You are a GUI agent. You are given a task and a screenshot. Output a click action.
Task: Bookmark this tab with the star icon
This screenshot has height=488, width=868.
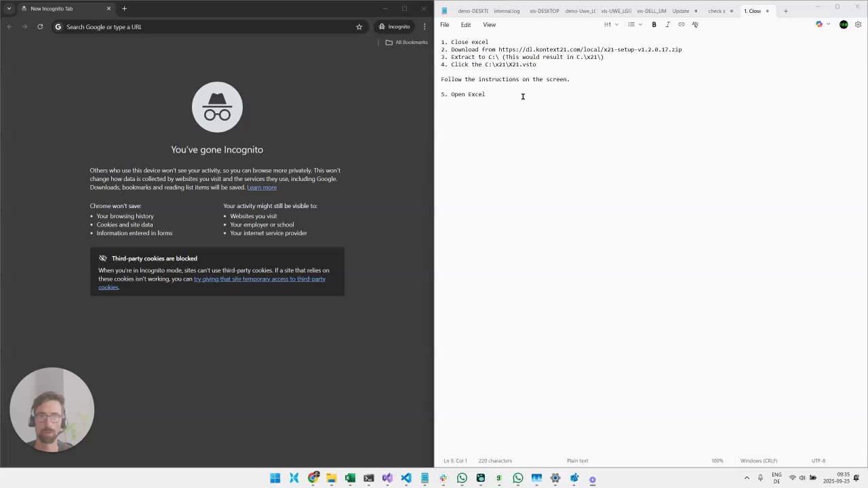359,26
